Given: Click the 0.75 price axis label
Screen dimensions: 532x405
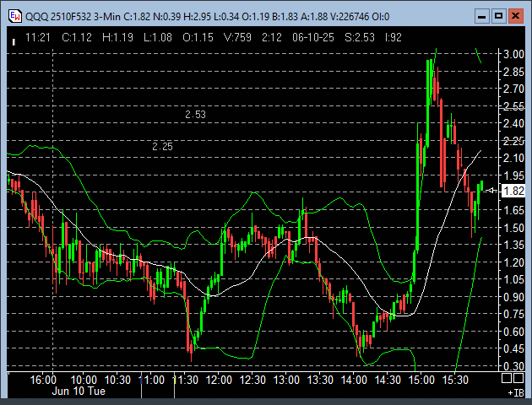Looking at the screenshot, I should point(513,315).
